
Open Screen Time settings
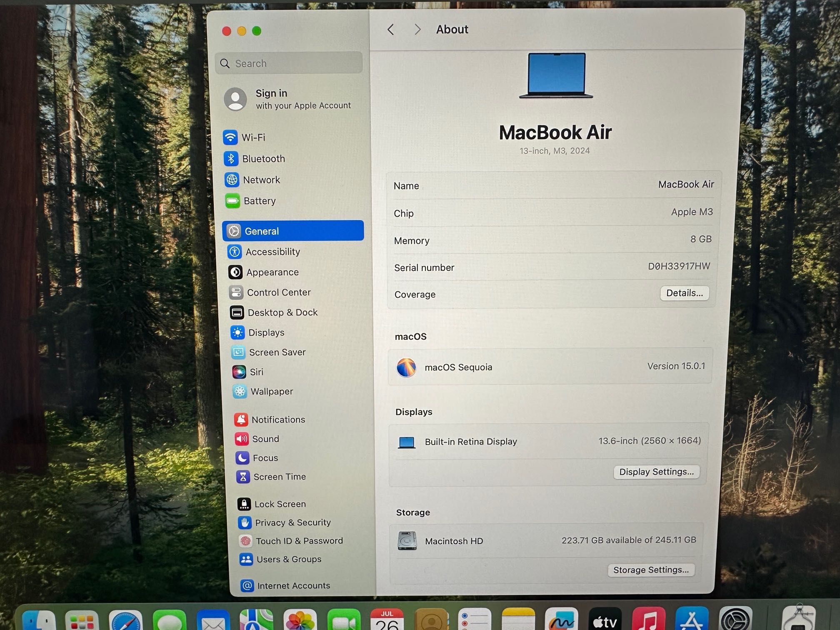click(x=271, y=477)
